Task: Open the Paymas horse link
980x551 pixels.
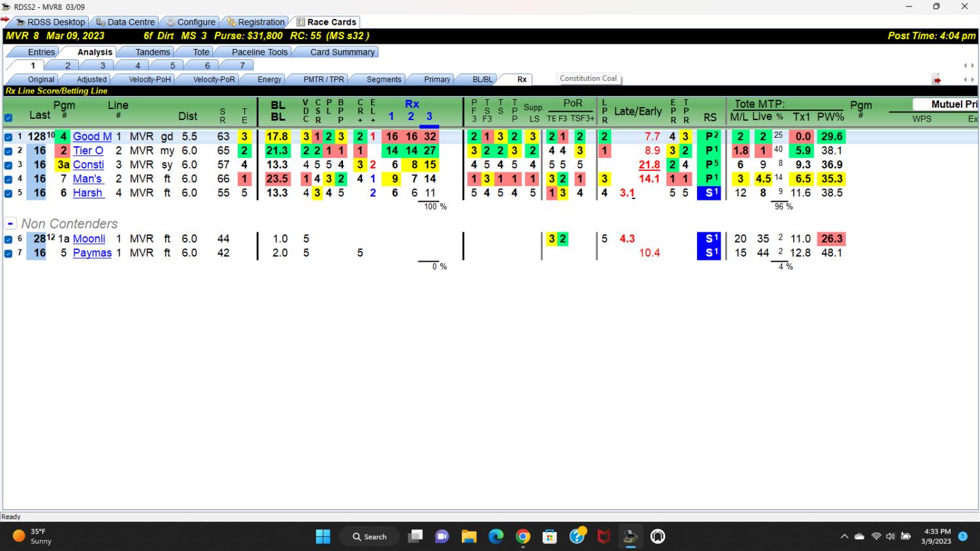Action: tap(92, 253)
